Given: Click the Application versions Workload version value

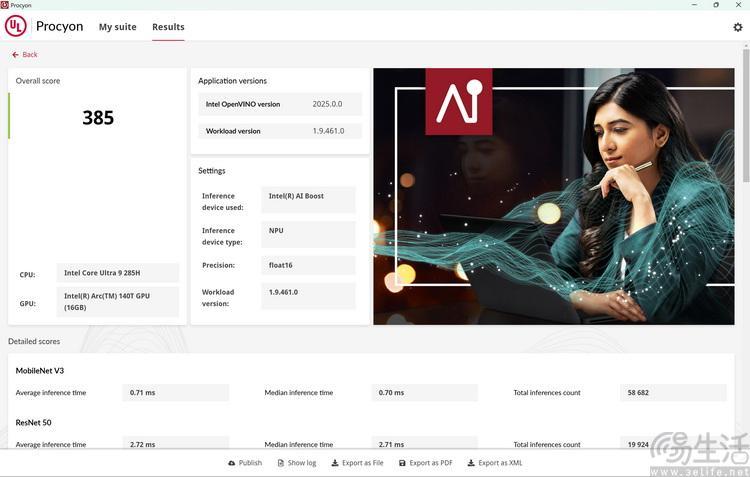Looking at the screenshot, I should coord(328,131).
